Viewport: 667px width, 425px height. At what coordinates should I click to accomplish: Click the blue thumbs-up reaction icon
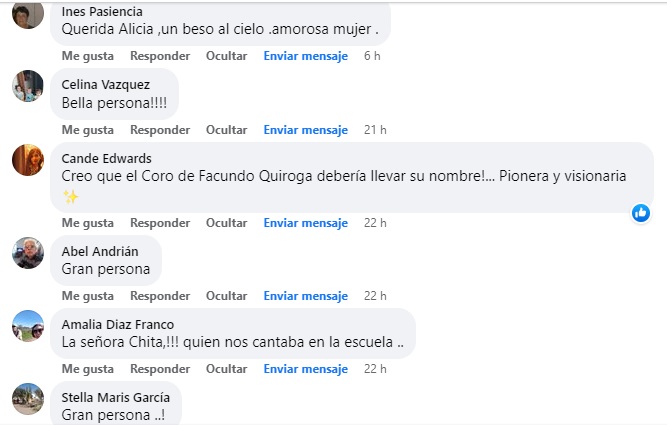(641, 213)
